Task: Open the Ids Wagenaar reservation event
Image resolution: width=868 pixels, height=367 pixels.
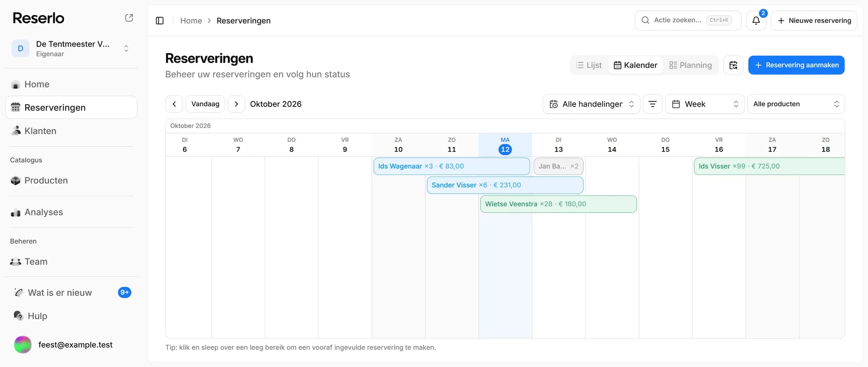Action: pyautogui.click(x=452, y=166)
